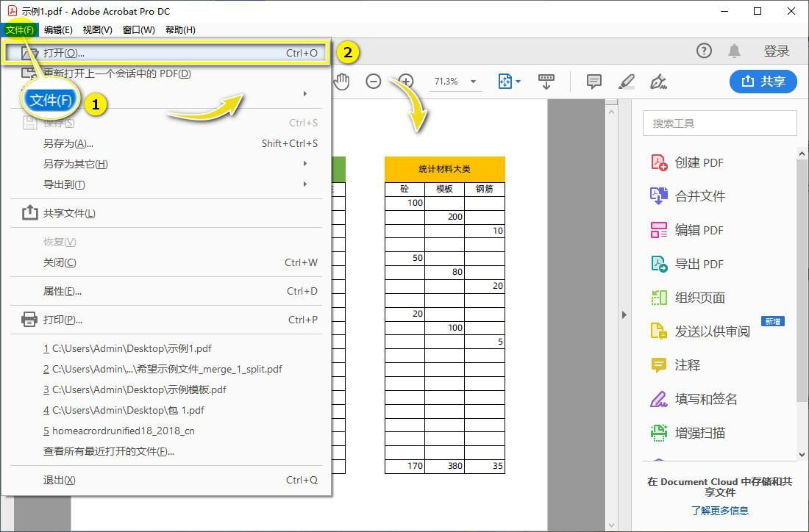Click tools pane scroll down arrow

[x=801, y=454]
